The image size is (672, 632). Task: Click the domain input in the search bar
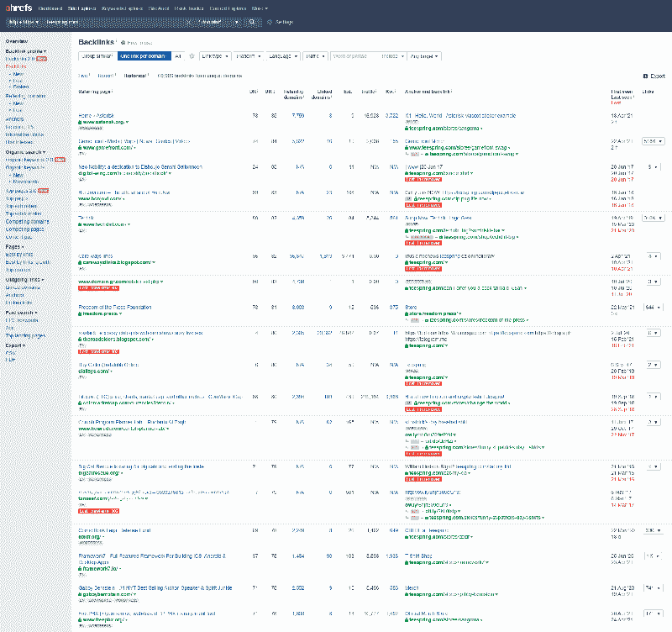(115, 22)
